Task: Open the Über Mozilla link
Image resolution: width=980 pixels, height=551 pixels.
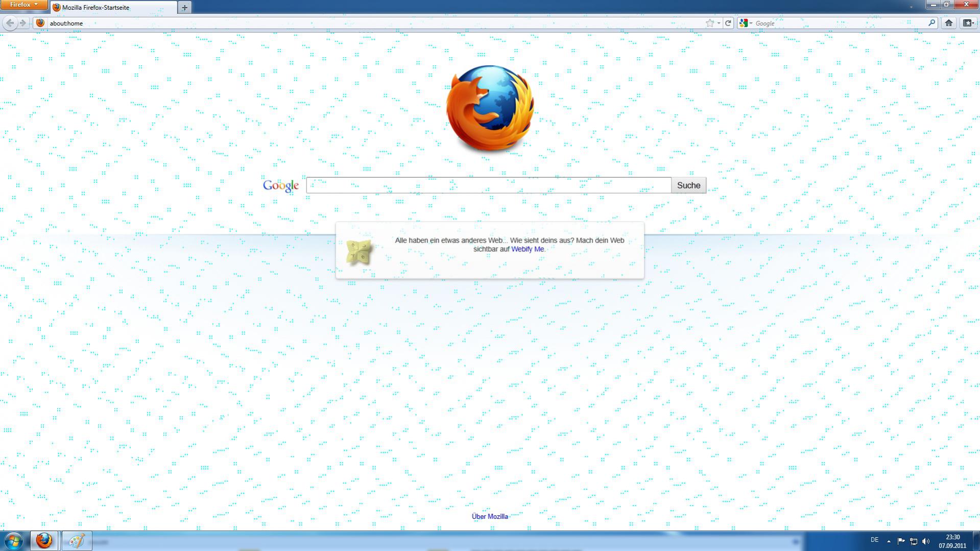Action: [490, 516]
